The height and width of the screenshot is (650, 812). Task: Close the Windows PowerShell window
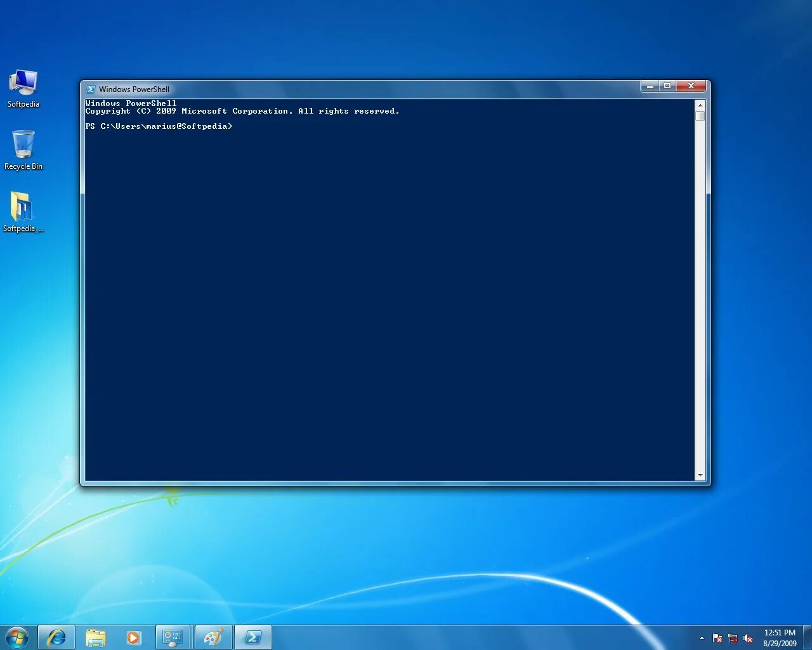pos(691,86)
